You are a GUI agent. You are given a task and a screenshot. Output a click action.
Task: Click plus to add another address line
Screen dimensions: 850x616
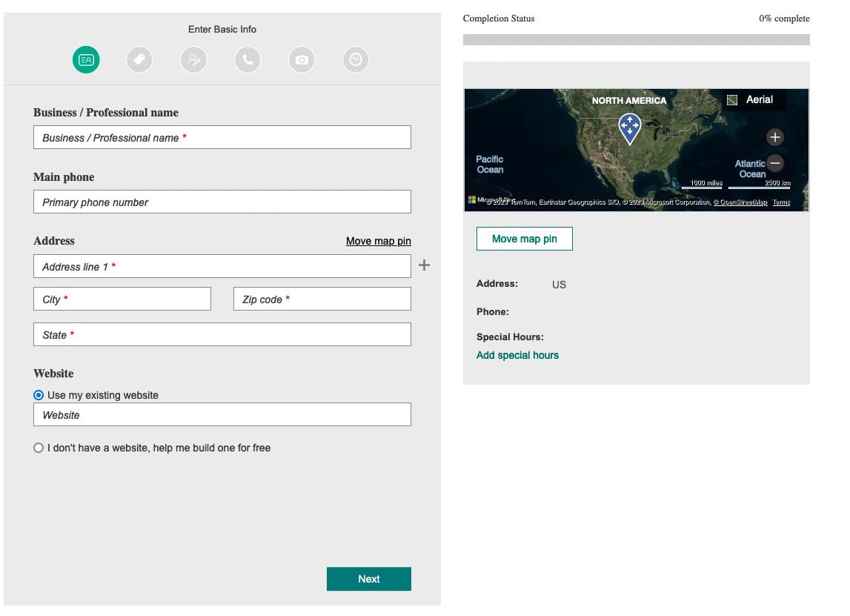coord(424,265)
